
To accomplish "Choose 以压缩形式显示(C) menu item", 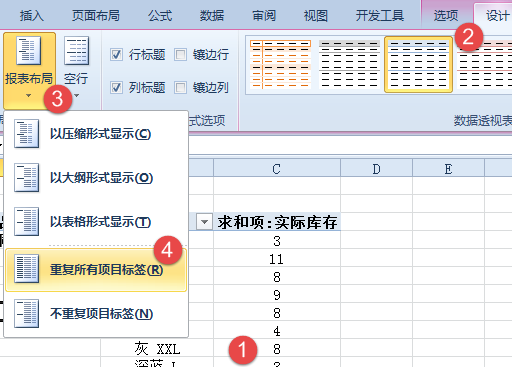I will [96, 134].
